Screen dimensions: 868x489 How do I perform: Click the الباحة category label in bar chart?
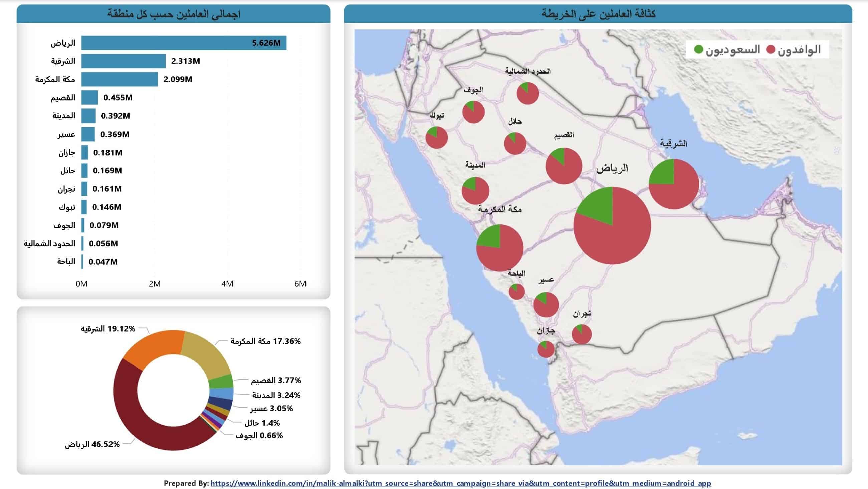pyautogui.click(x=66, y=261)
